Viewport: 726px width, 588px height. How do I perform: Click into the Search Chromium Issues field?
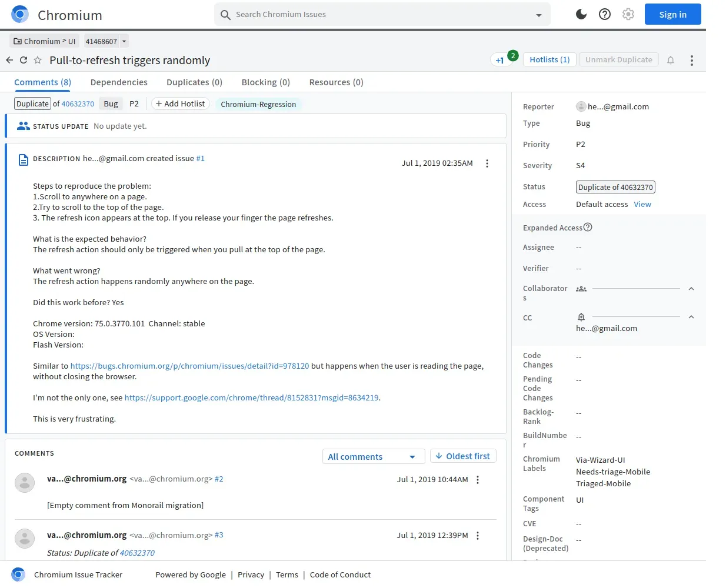[382, 15]
